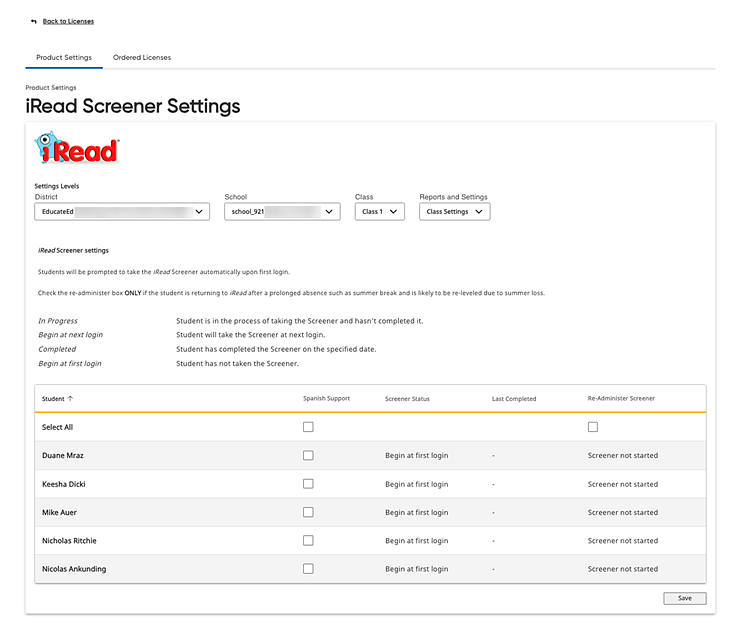Select the student name Nicholas Ritchie
Viewport: 742px width, 634px height.
[x=69, y=540]
